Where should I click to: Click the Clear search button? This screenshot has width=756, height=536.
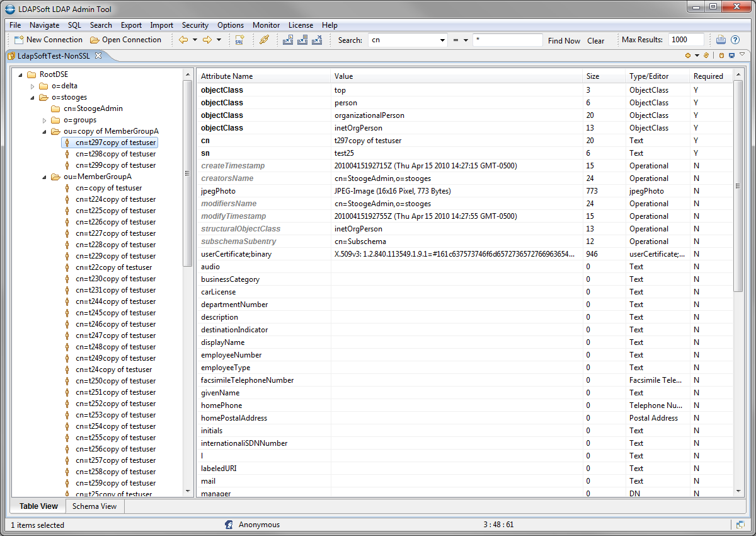pyautogui.click(x=595, y=40)
